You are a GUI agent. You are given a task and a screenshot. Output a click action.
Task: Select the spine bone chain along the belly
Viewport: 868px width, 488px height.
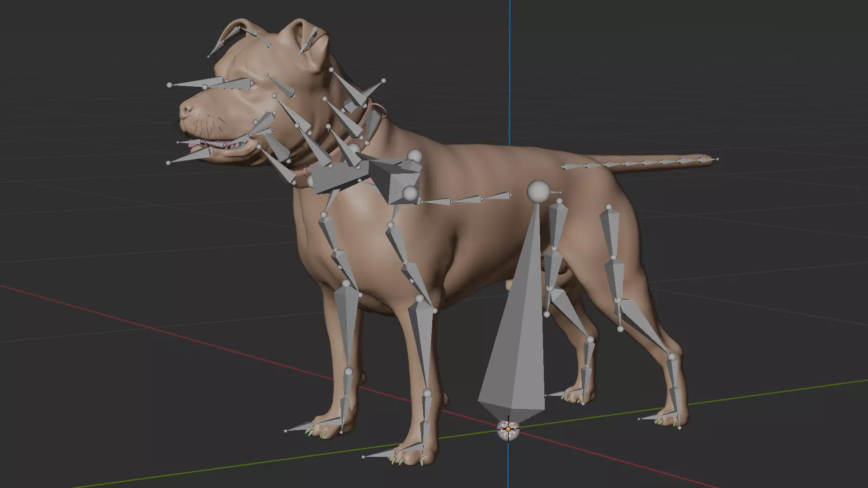[464, 199]
